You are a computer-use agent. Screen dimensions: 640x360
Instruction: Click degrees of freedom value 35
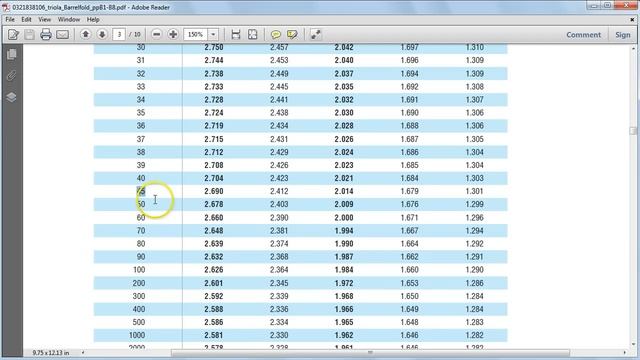[141, 113]
